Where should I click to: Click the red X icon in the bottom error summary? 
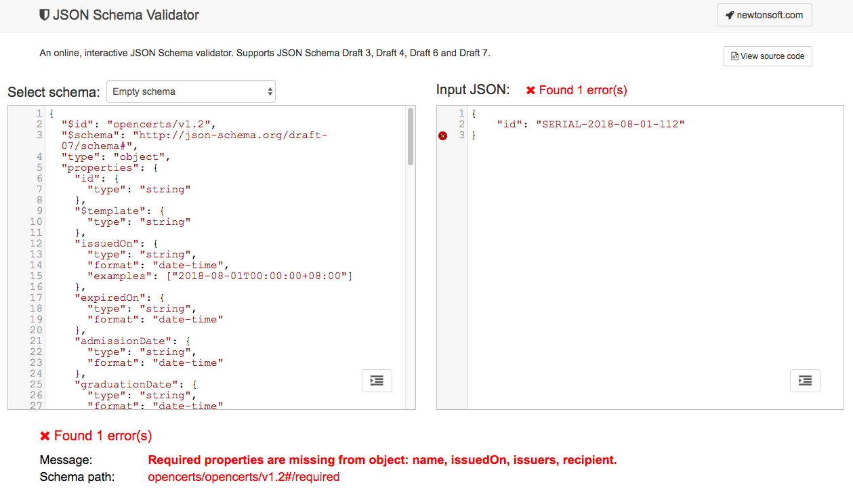[x=45, y=436]
